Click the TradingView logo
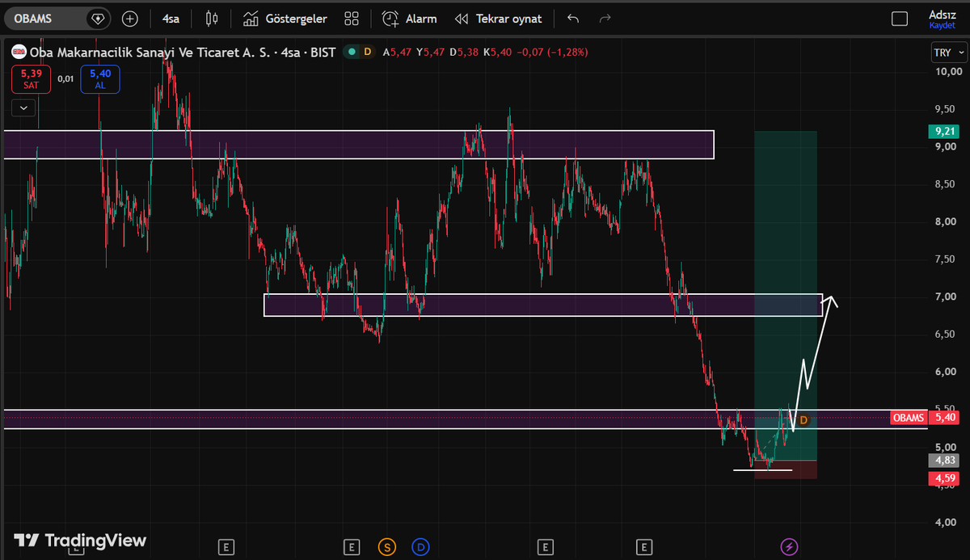This screenshot has width=970, height=560. pos(79,541)
